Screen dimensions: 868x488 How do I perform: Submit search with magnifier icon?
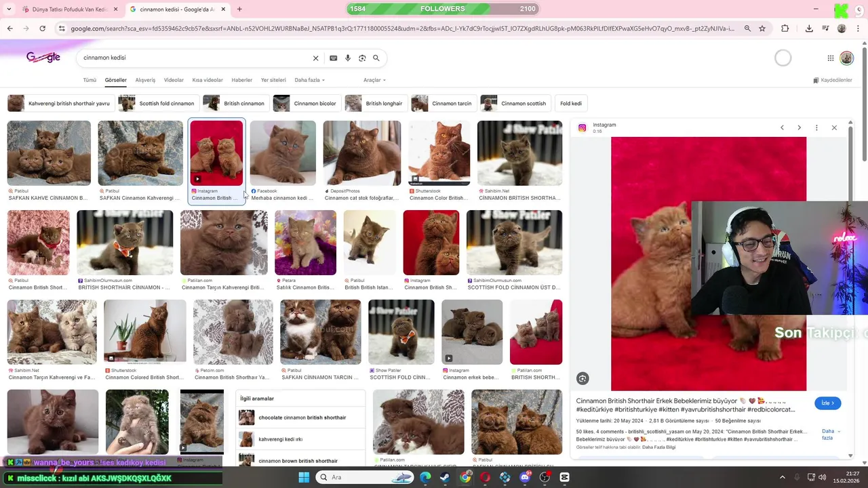coord(376,58)
